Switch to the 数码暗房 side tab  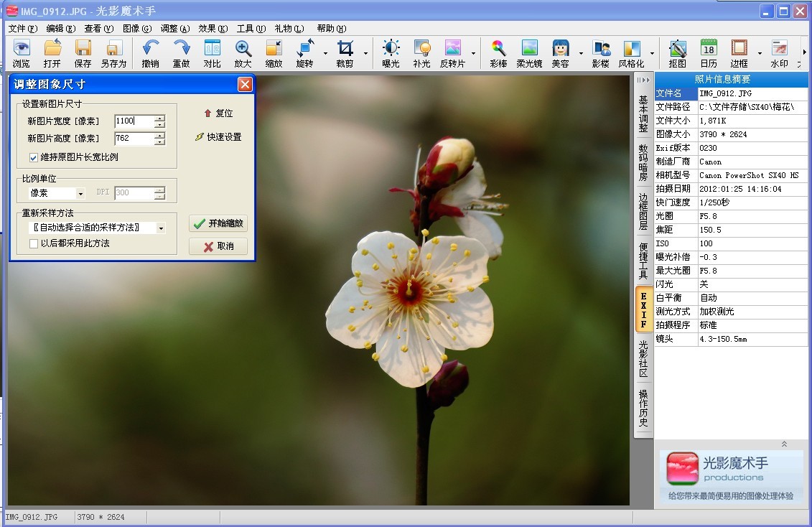click(643, 162)
